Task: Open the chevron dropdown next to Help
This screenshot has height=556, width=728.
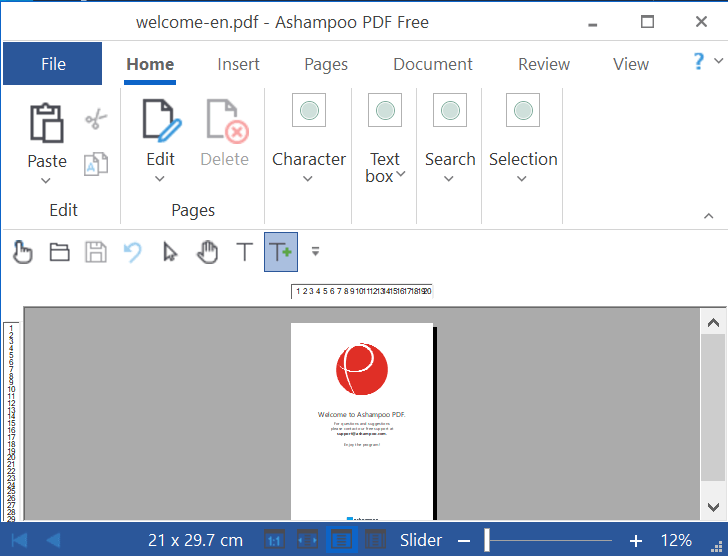Action: (x=719, y=61)
